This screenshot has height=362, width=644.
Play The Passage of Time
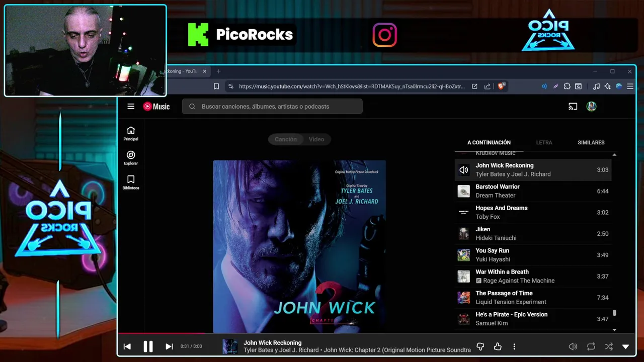tap(533, 297)
